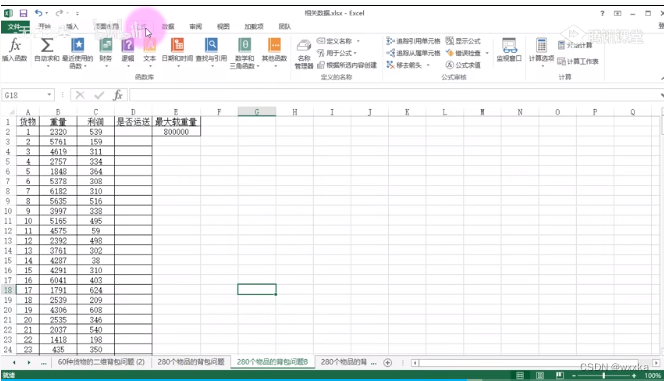
Task: Expand Define Name dropdown arrow
Action: coord(358,41)
